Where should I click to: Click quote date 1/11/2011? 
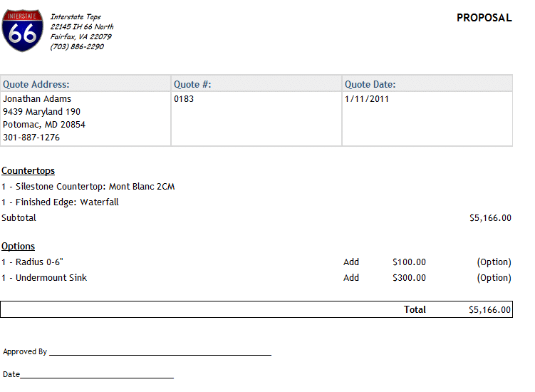(x=367, y=99)
